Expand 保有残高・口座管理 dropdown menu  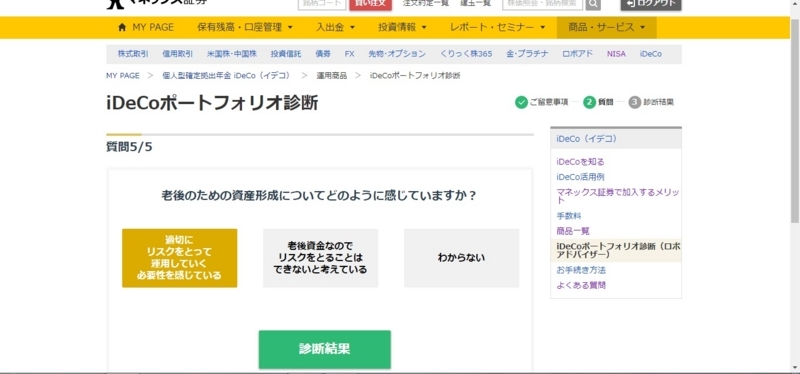pyautogui.click(x=245, y=28)
